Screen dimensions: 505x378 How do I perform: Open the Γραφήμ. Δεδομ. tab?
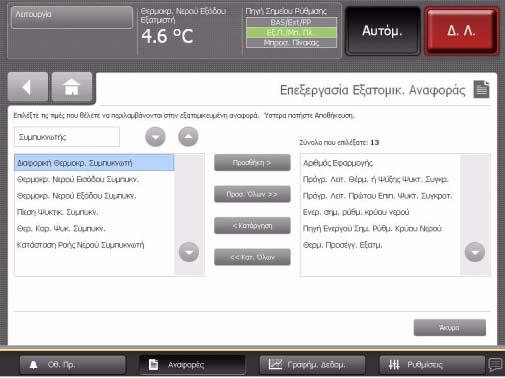click(x=312, y=365)
